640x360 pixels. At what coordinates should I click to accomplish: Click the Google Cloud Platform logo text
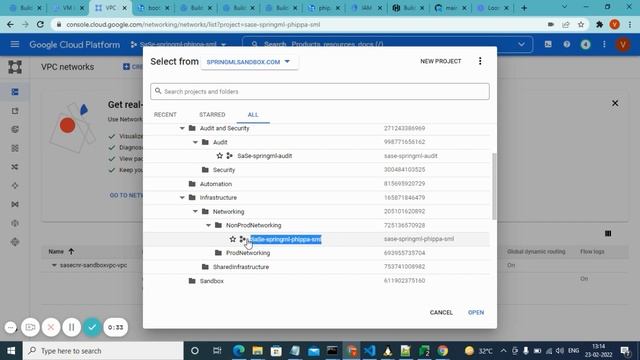[75, 44]
